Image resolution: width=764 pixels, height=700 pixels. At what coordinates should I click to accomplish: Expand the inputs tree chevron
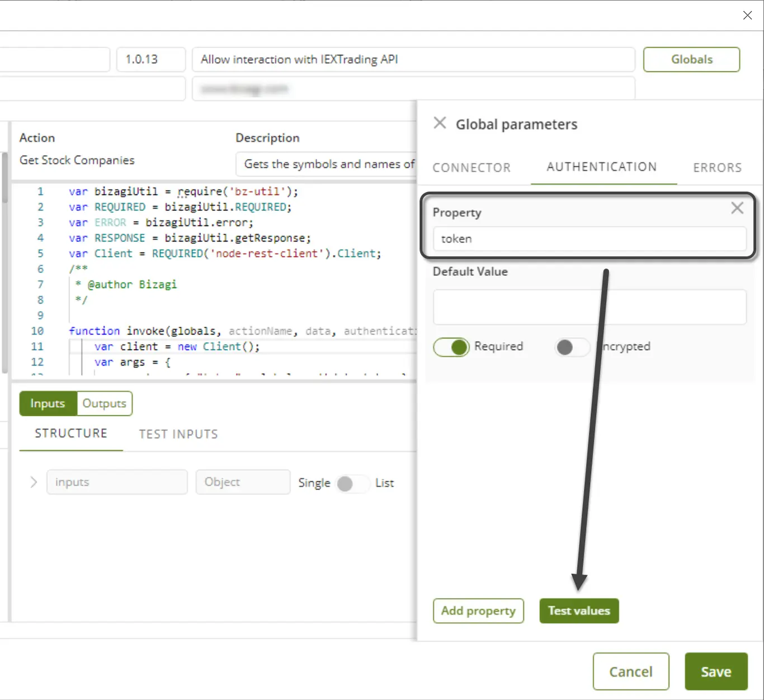[x=34, y=482]
